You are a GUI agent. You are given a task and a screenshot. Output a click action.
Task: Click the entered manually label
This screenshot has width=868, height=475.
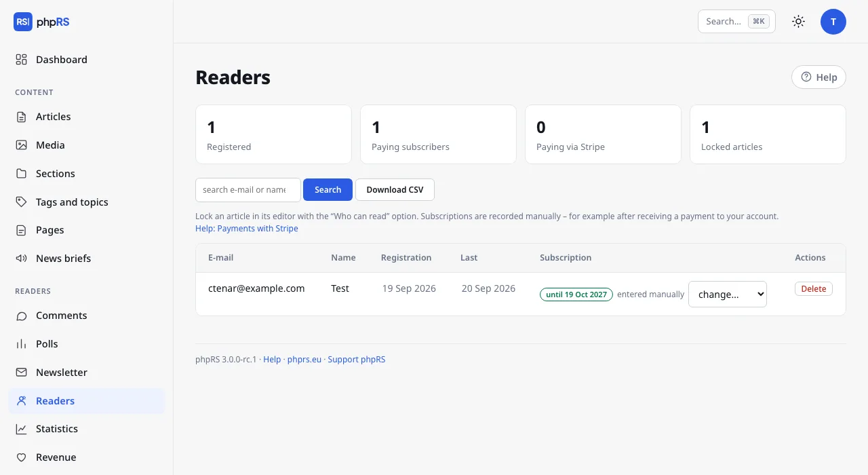click(650, 294)
